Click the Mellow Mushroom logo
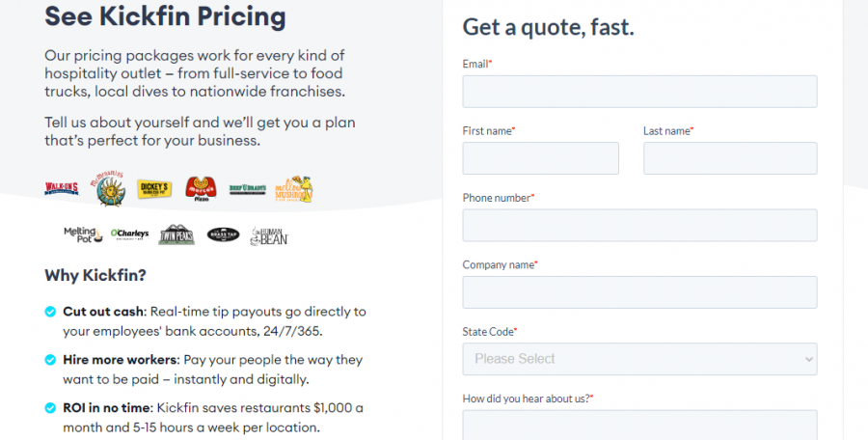This screenshot has width=868, height=440. (x=293, y=188)
